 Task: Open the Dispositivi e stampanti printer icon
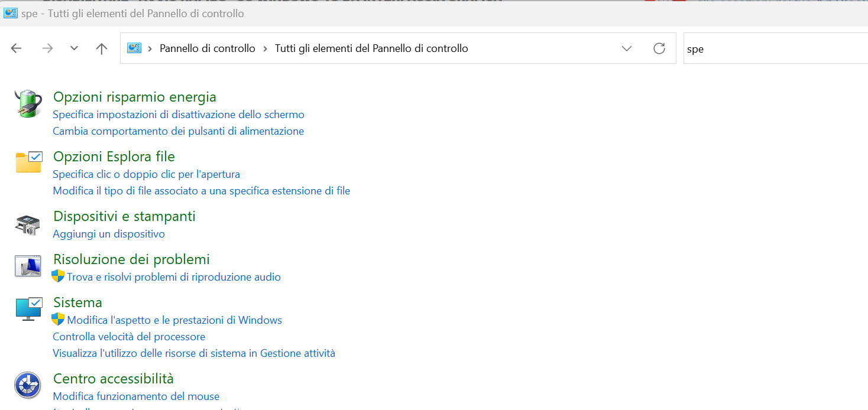pos(27,224)
